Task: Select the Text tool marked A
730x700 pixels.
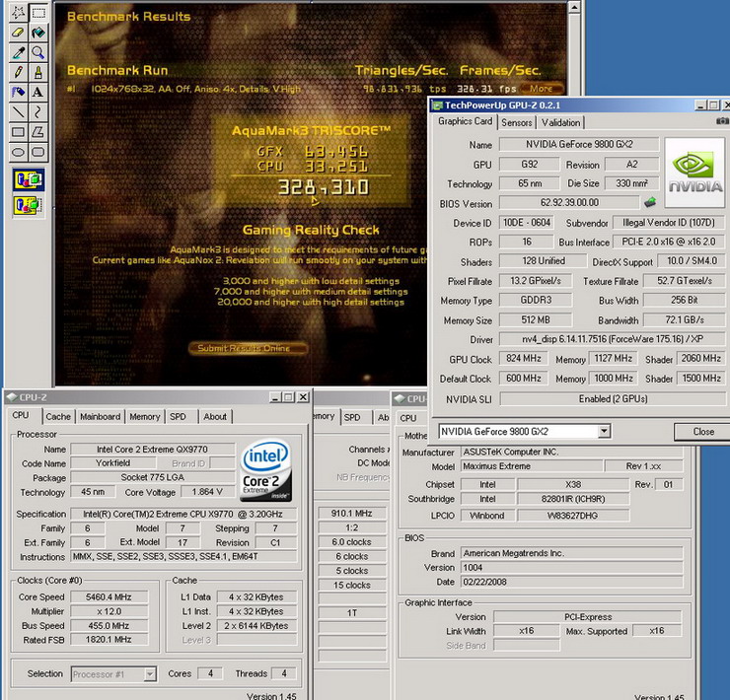Action: (38, 92)
